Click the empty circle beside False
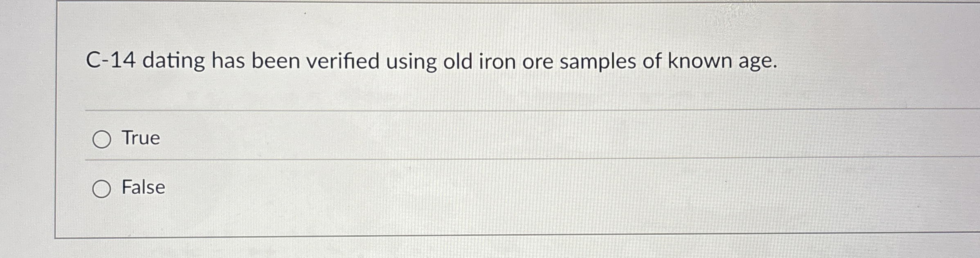 [102, 188]
